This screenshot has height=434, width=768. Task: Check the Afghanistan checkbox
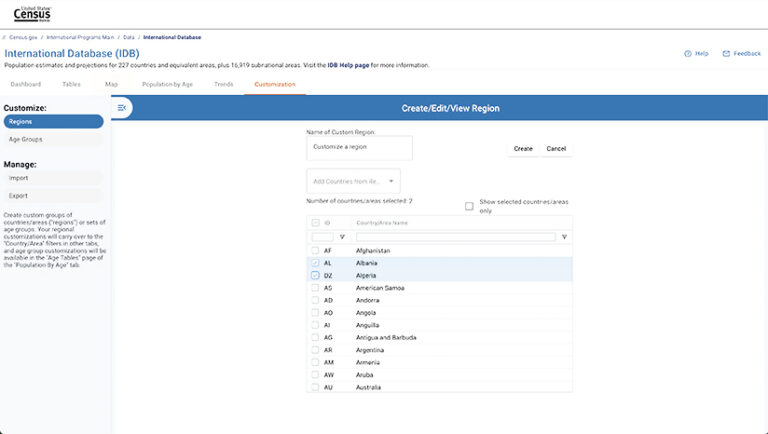315,250
